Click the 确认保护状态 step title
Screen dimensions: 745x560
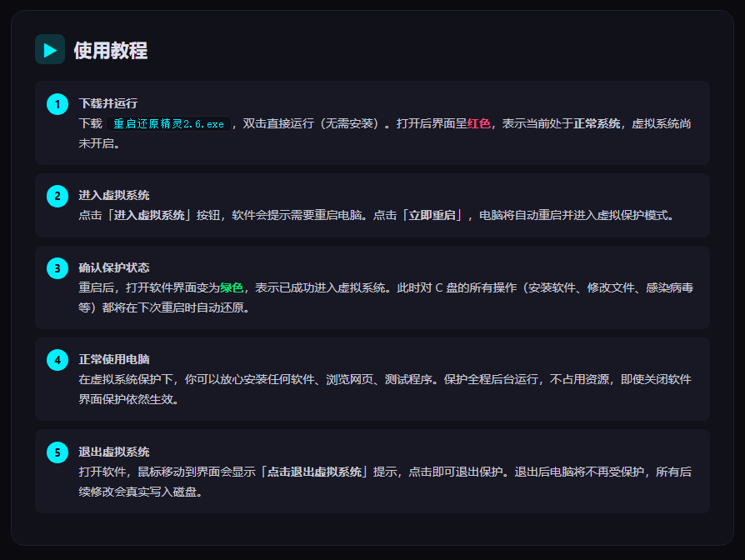point(114,267)
